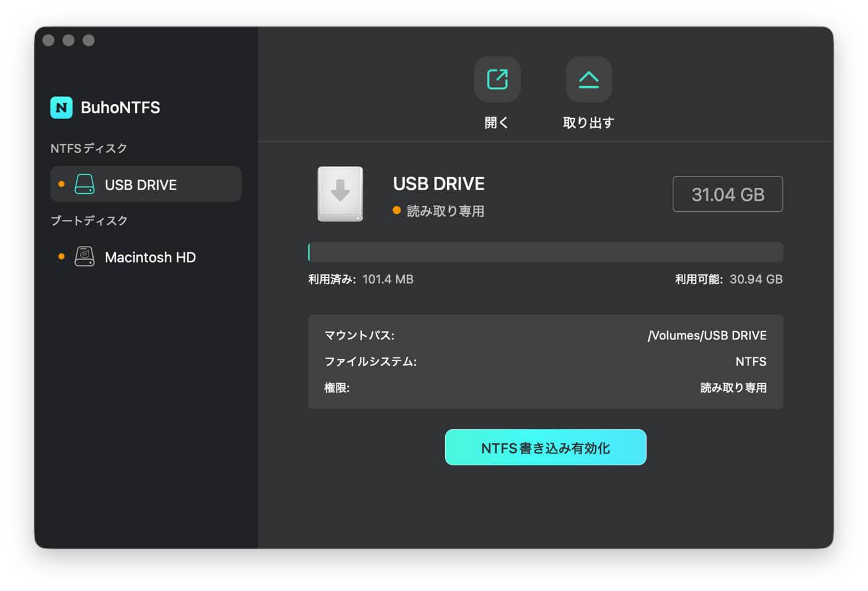Click the 31.04 GB capacity box

click(x=727, y=194)
